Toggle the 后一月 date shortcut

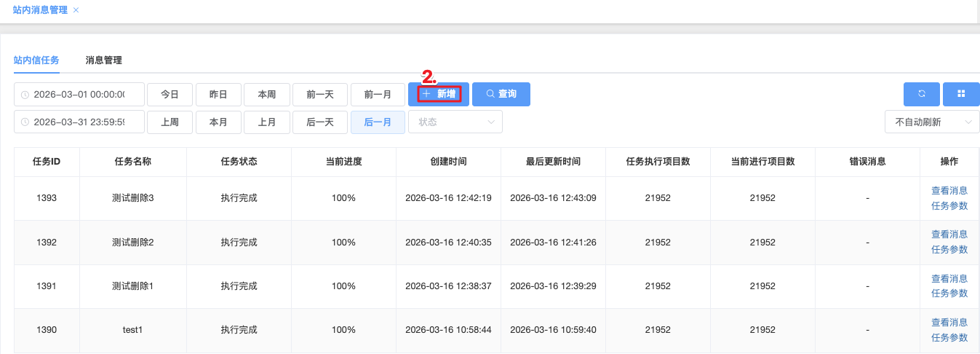point(378,122)
